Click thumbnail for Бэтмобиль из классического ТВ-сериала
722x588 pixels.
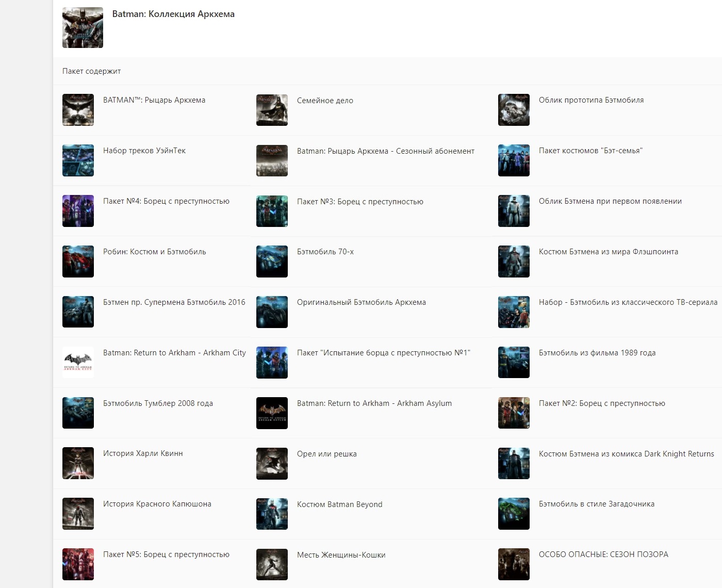[x=514, y=312]
